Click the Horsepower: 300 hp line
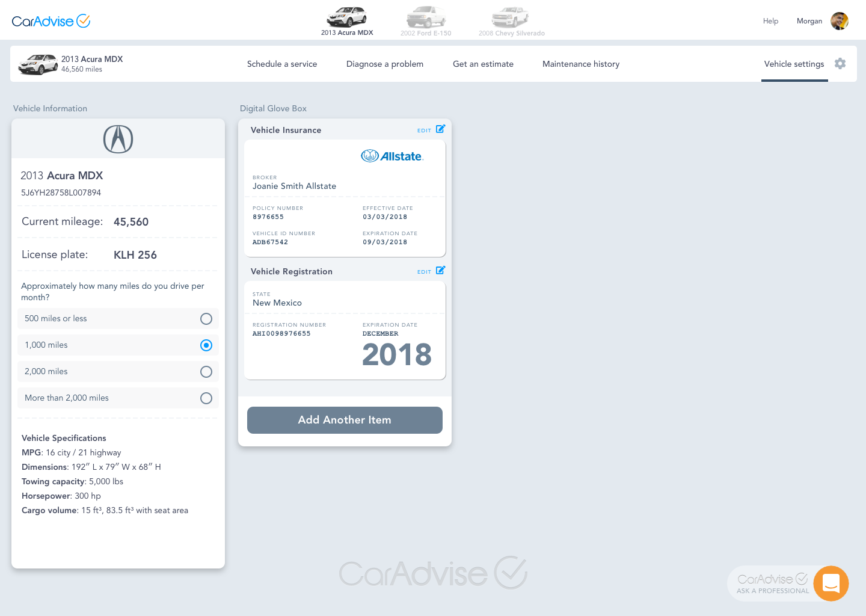The height and width of the screenshot is (616, 866). click(x=61, y=496)
